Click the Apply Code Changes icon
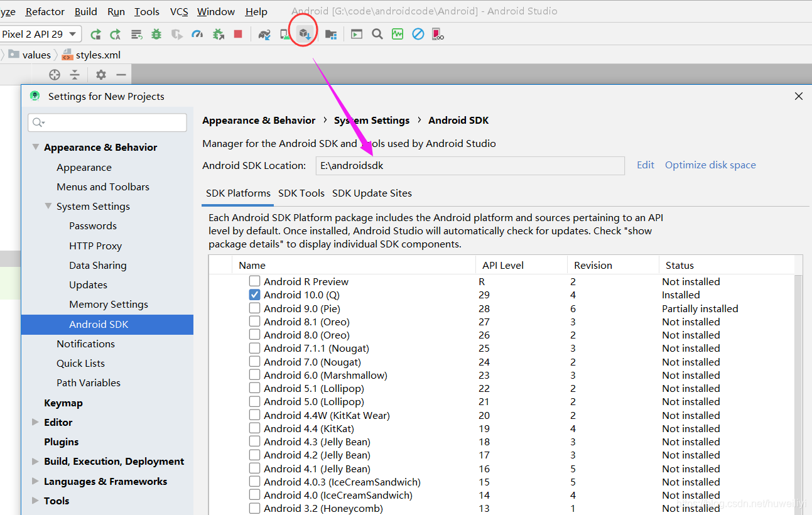This screenshot has width=812, height=515. click(x=136, y=34)
